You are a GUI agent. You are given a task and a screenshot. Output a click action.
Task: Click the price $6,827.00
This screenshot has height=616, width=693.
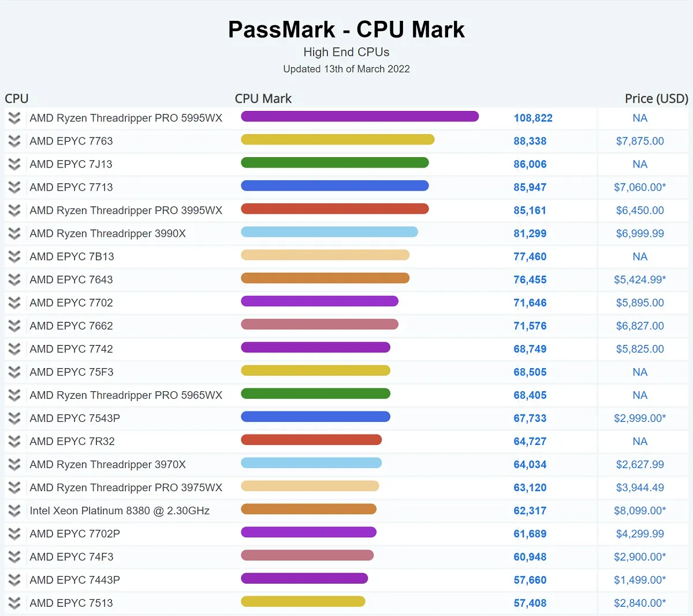pyautogui.click(x=640, y=326)
